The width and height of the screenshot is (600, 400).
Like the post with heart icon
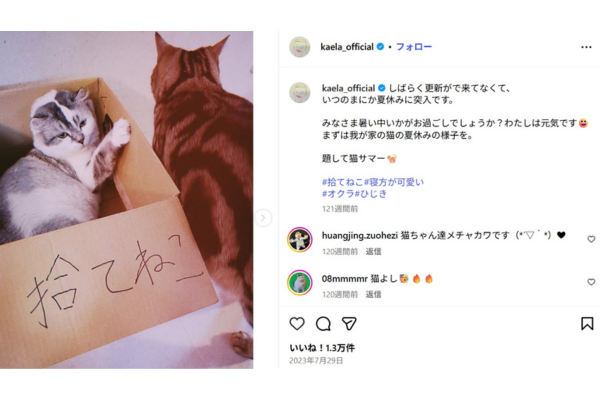click(x=297, y=323)
